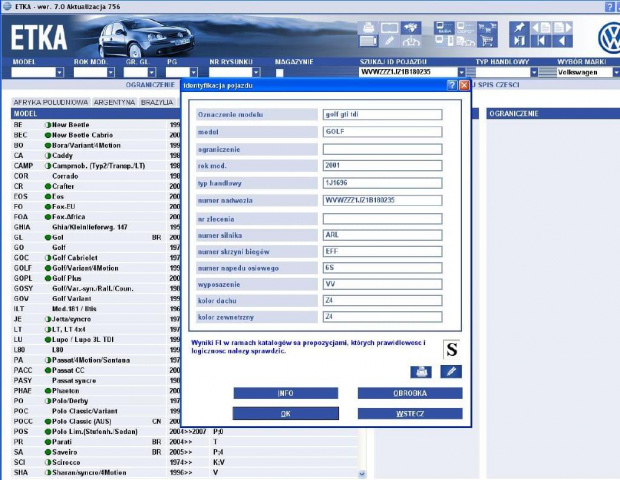The image size is (620, 480).
Task: Open the help button on the Identyfikacja pojazdu dialog
Action: coord(452,85)
